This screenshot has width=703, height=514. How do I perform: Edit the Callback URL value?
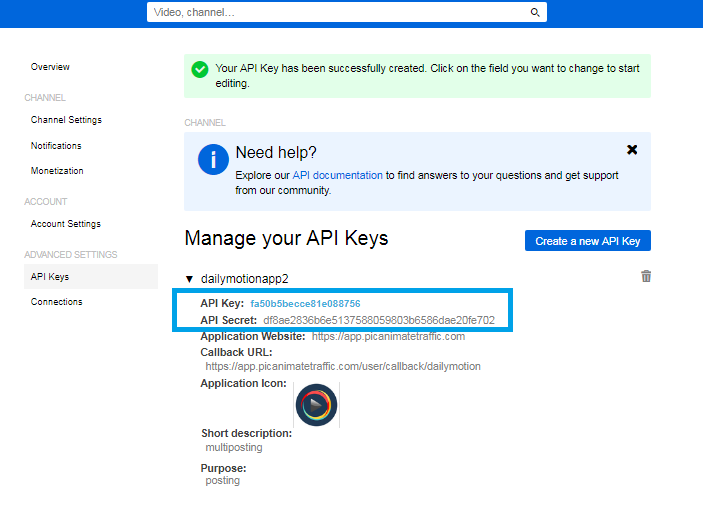pos(343,366)
